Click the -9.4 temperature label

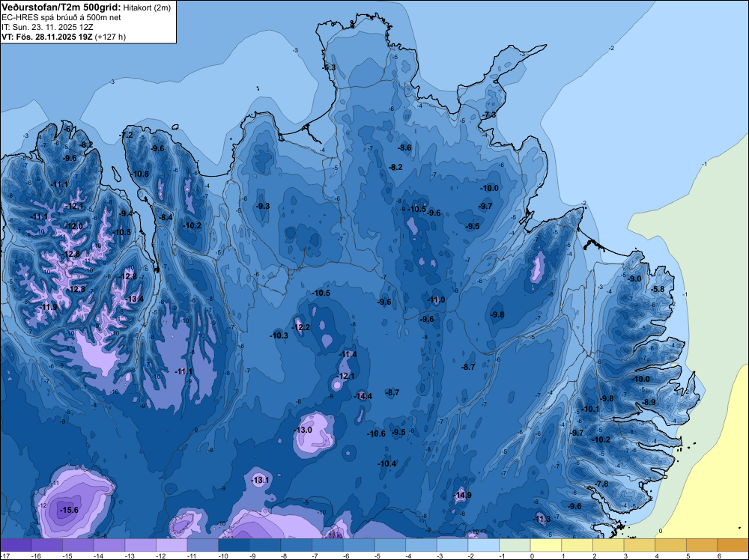[126, 214]
